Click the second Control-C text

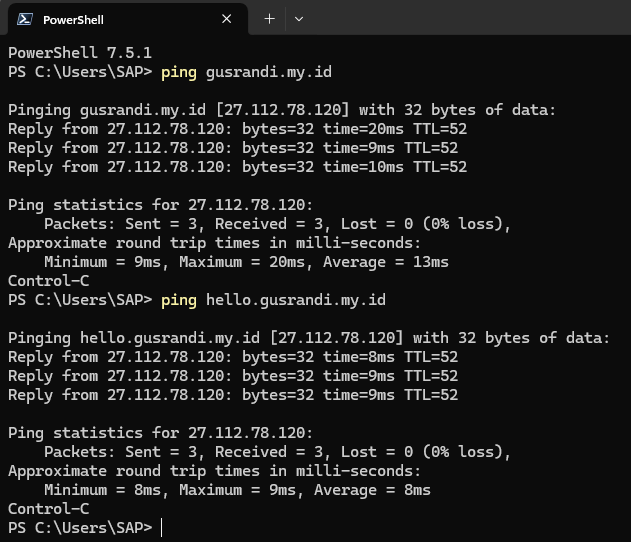tap(49, 509)
